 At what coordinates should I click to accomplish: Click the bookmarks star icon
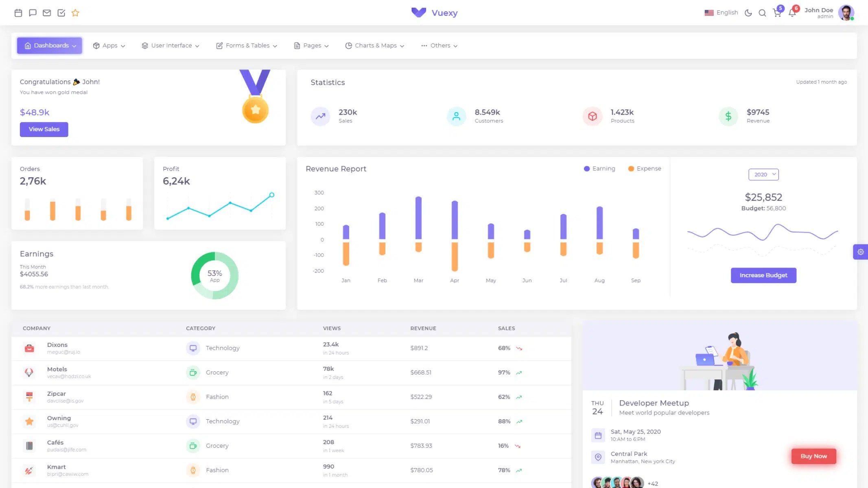(x=75, y=13)
